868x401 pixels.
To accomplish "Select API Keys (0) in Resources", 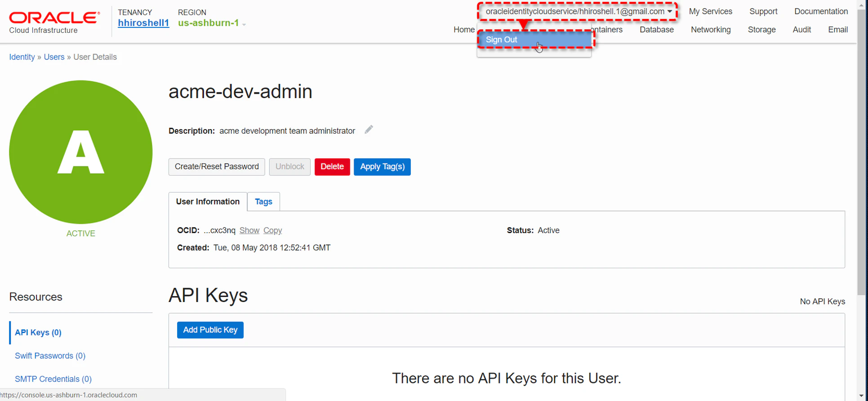I will click(38, 333).
